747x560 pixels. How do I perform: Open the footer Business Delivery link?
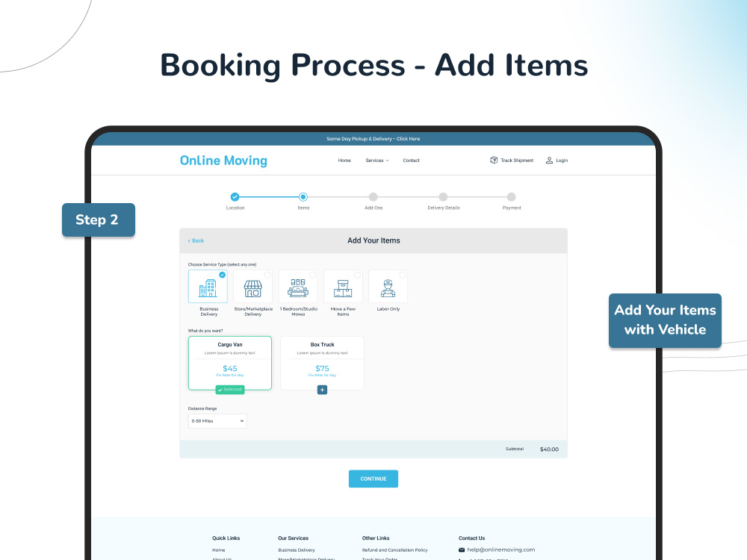point(297,550)
